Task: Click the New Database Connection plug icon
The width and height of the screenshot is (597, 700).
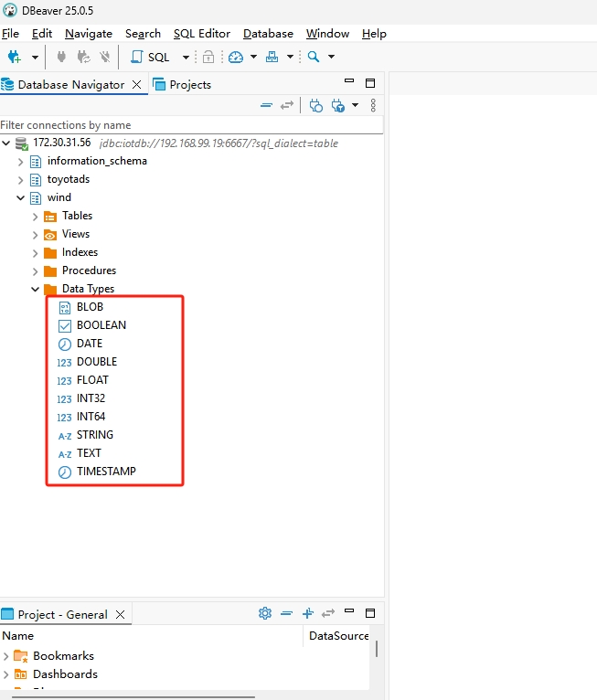Action: point(14,57)
